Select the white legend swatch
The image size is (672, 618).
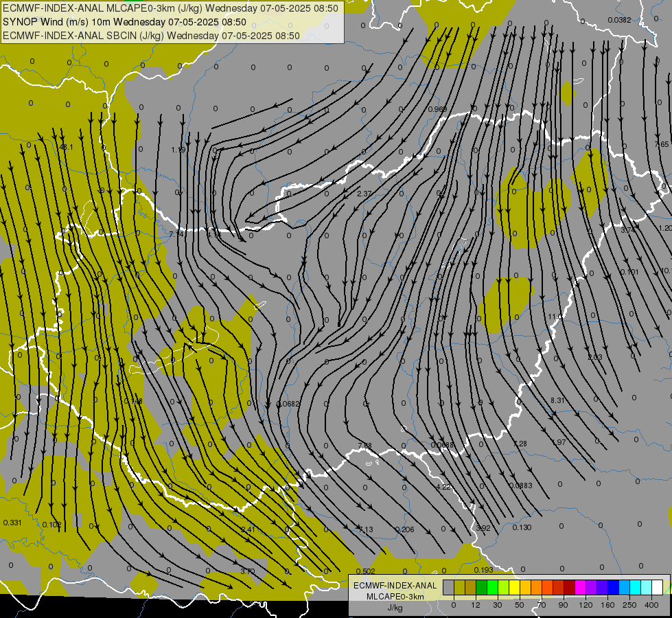tap(657, 587)
